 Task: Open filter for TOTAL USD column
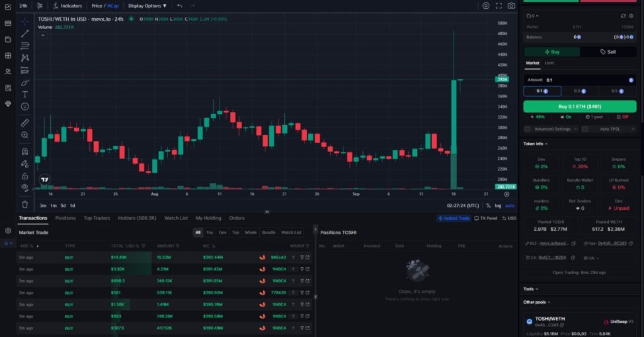[143, 246]
